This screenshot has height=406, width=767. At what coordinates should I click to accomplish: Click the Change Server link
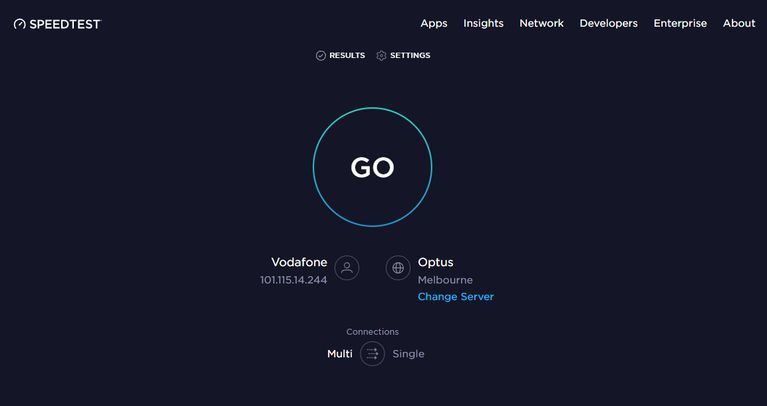point(455,297)
